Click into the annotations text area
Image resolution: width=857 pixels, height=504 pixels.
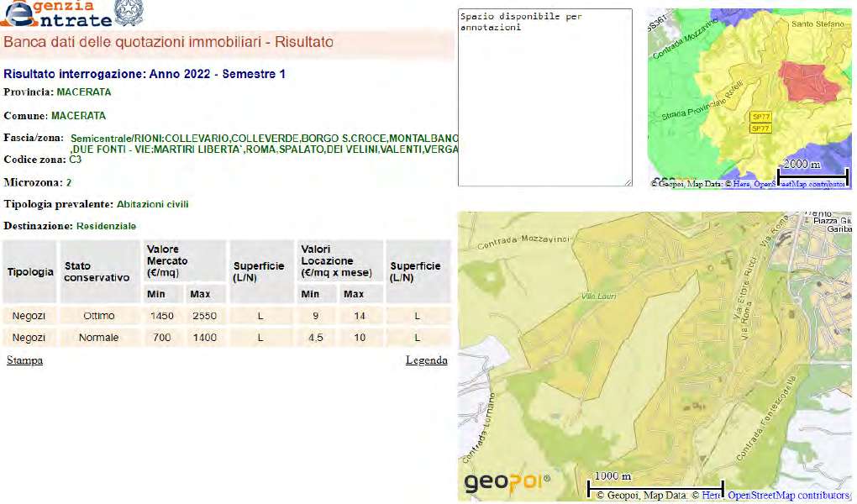[544, 97]
